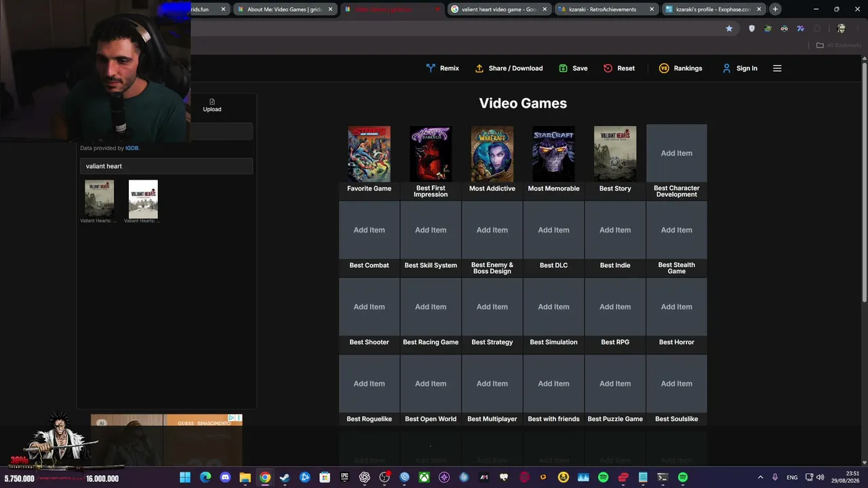The height and width of the screenshot is (488, 868).
Task: Close the Google search browser tab
Action: pyautogui.click(x=545, y=9)
